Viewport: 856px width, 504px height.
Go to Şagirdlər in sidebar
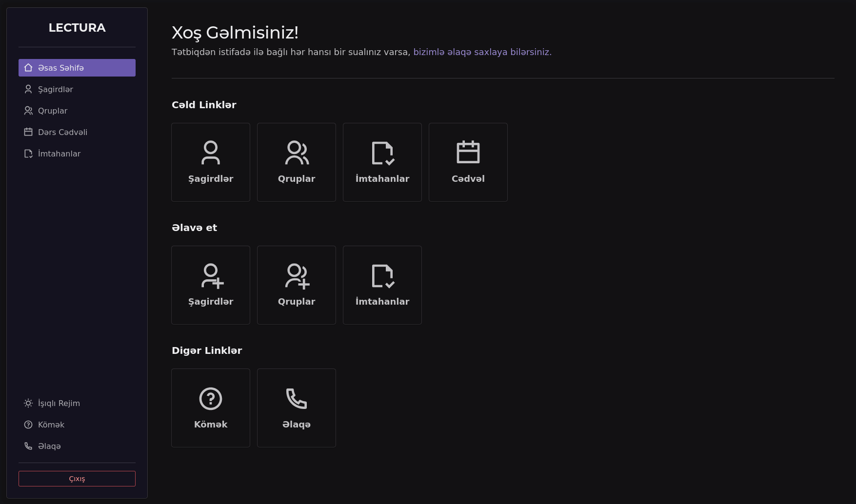point(56,89)
